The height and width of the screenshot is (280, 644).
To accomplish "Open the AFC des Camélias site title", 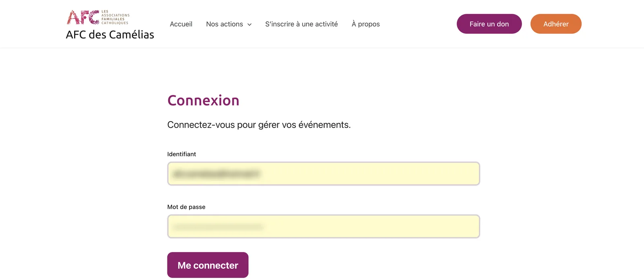I will [110, 35].
